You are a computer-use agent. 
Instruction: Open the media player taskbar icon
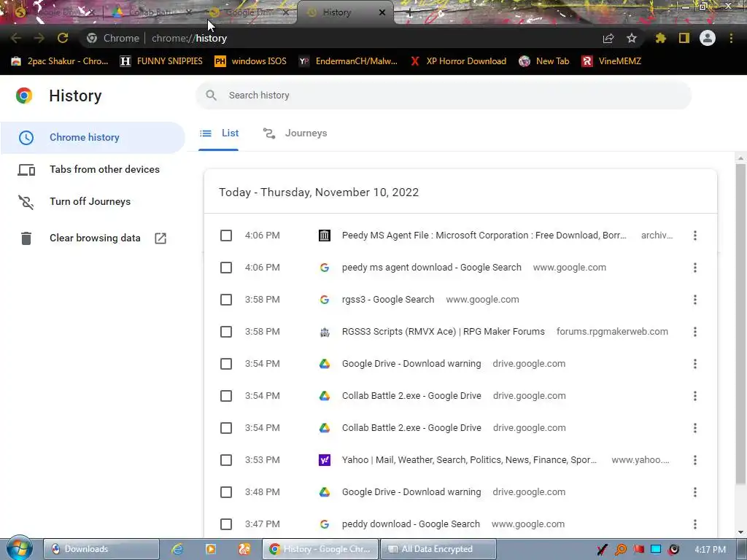[211, 549]
